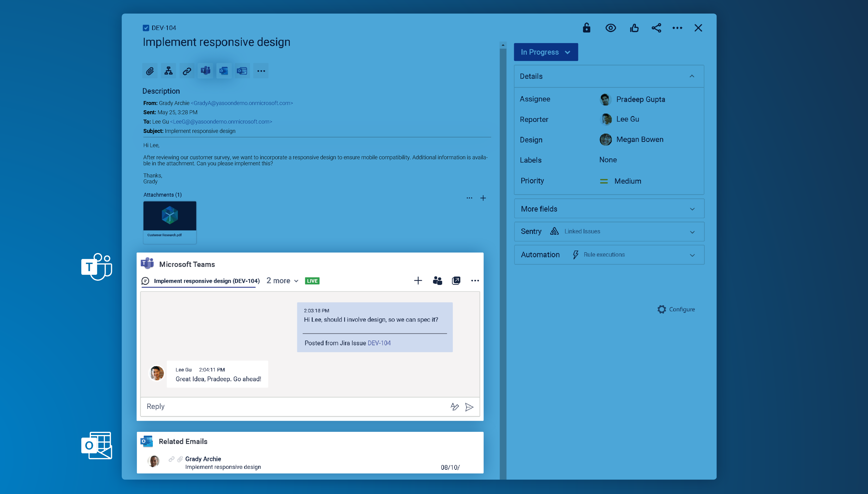Click the thumbs up vote icon
The image size is (868, 494).
(x=634, y=28)
